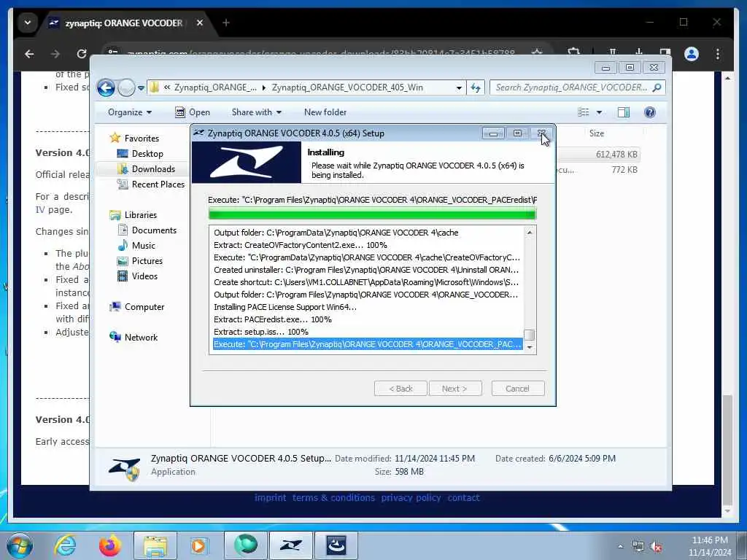This screenshot has width=747, height=560.
Task: Select the 'Installing PACE License Support Win64' line
Action: [x=285, y=307]
